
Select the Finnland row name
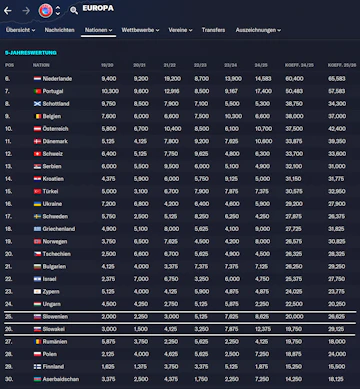pyautogui.click(x=53, y=367)
